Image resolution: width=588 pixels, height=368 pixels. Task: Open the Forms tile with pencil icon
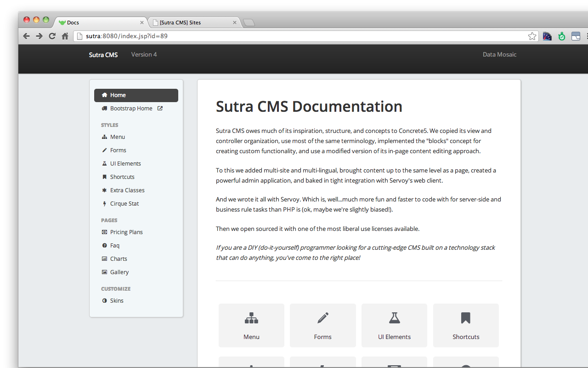pyautogui.click(x=323, y=325)
